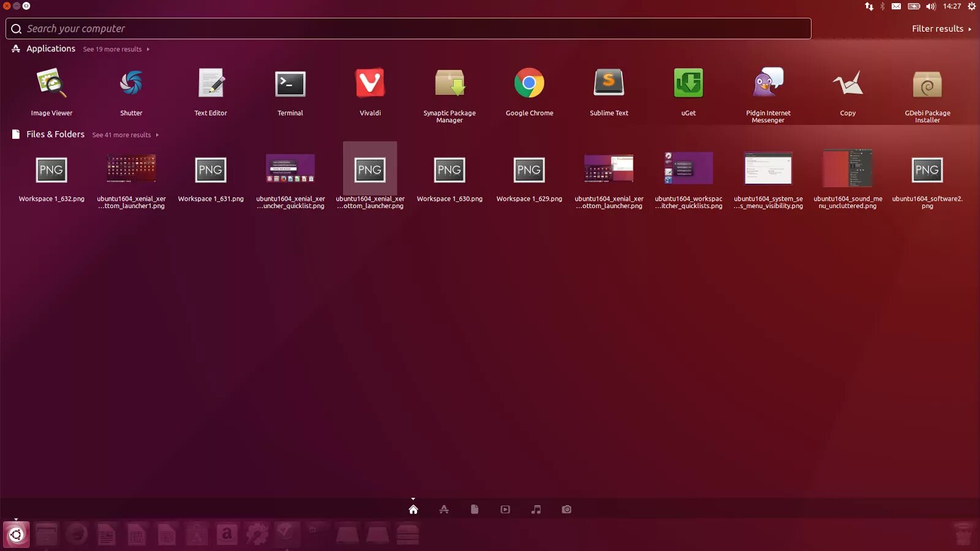Open ubuntu1604_xenial_xer...ttom_launcher1.png thumbnail
The width and height of the screenshot is (980, 551).
tap(131, 168)
